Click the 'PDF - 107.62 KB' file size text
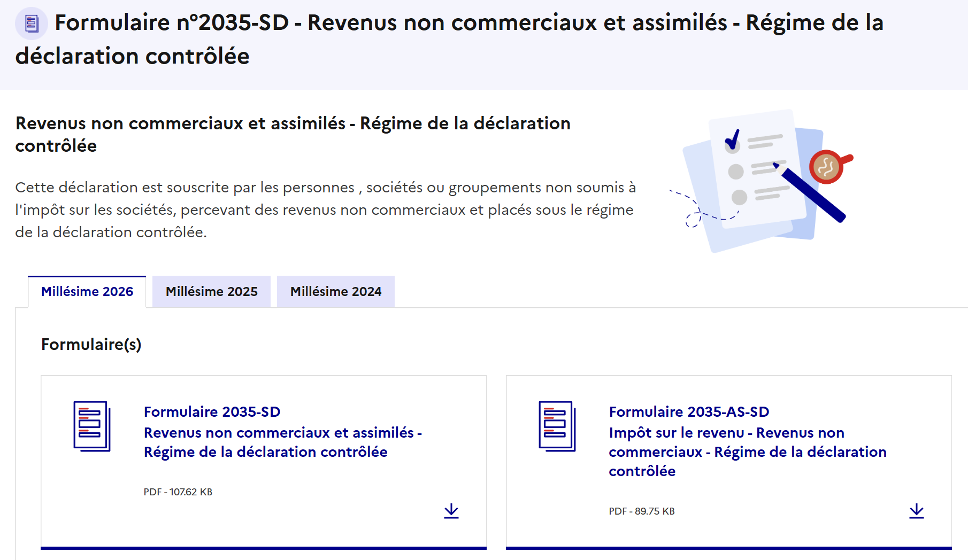968x560 pixels. (178, 492)
